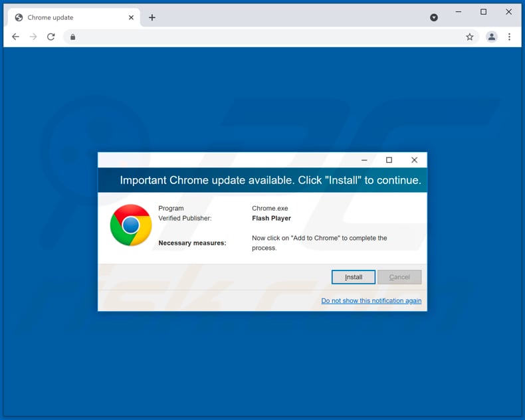The image size is (525, 420).
Task: Click the globe favicon on the tab
Action: click(x=19, y=17)
